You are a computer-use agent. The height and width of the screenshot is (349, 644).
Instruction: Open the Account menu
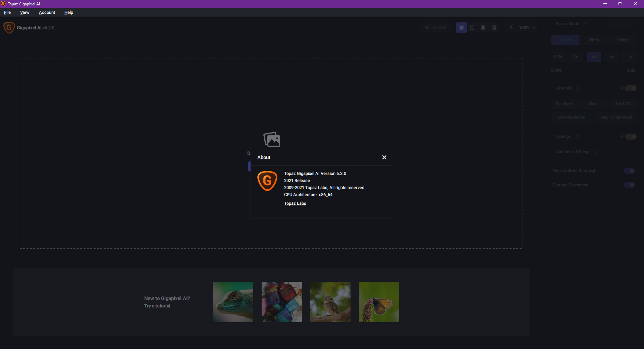pyautogui.click(x=47, y=12)
